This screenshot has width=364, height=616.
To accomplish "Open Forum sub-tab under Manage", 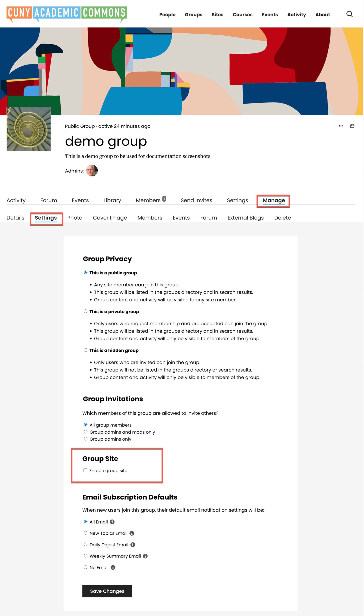I will click(x=209, y=218).
